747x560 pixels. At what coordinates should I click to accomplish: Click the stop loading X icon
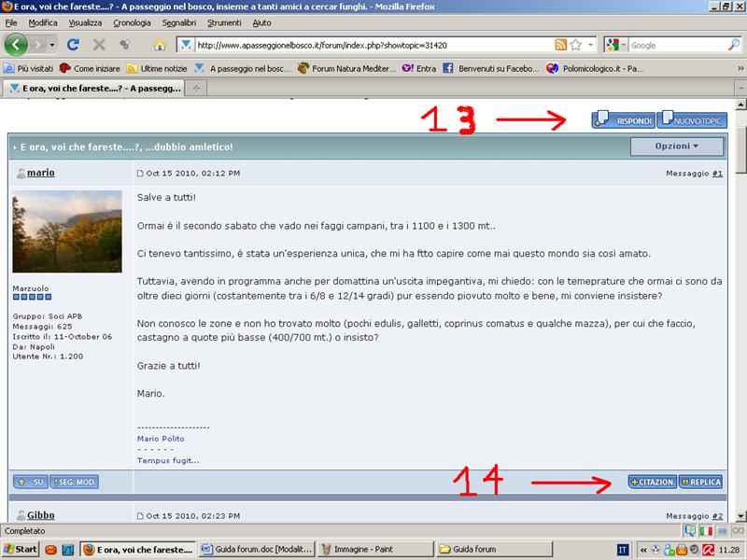[x=99, y=45]
